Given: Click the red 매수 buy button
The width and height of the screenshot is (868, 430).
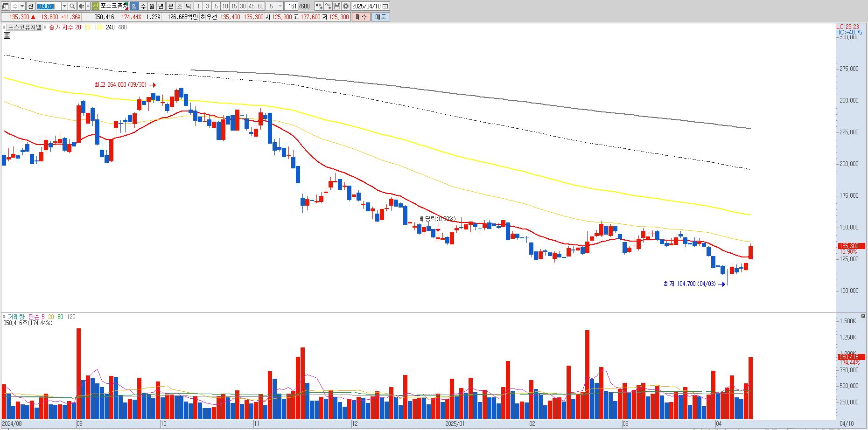Looking at the screenshot, I should tap(361, 17).
